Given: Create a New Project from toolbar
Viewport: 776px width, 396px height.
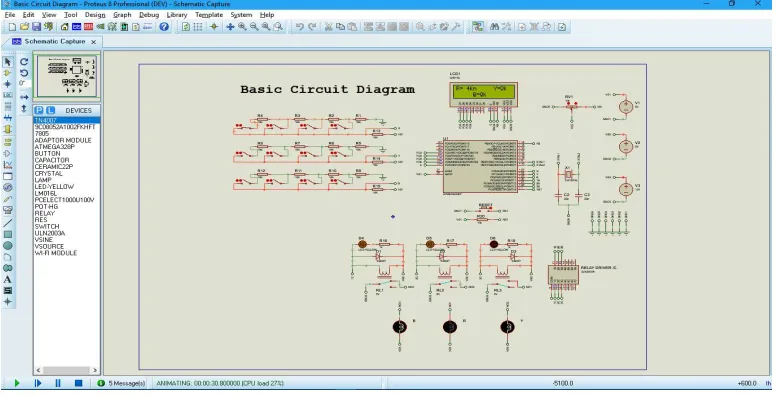Looking at the screenshot, I should (12, 27).
